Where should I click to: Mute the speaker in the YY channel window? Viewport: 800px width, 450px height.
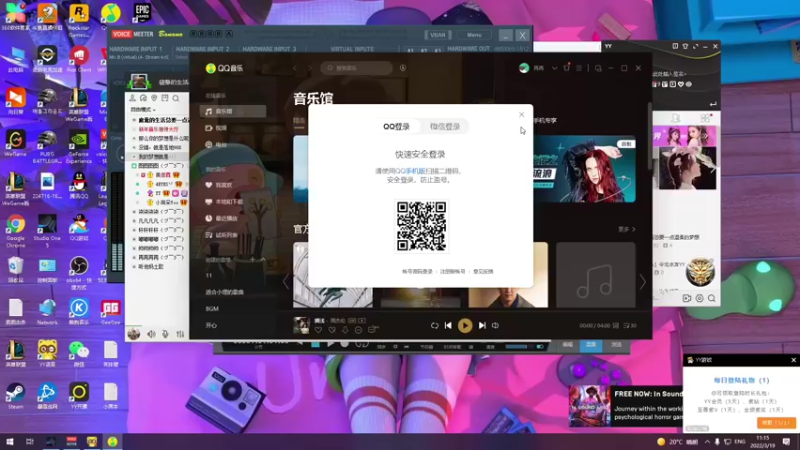(x=152, y=334)
